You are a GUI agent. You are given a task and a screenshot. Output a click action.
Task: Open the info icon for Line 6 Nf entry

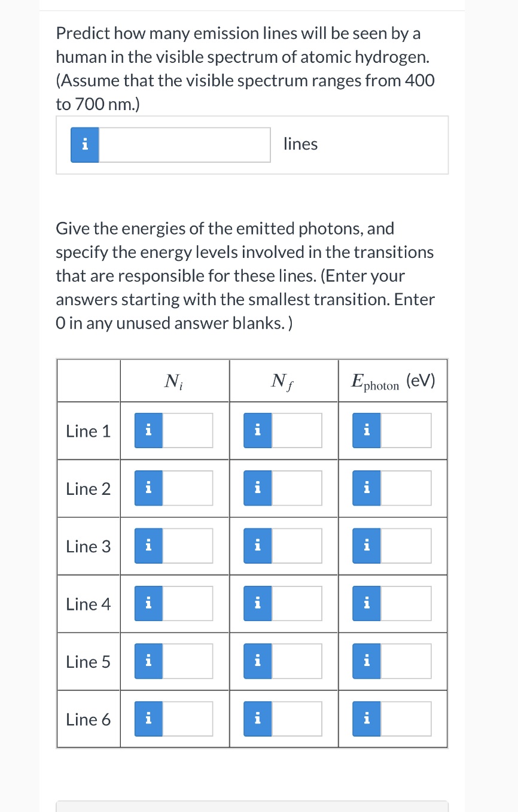[x=258, y=719]
